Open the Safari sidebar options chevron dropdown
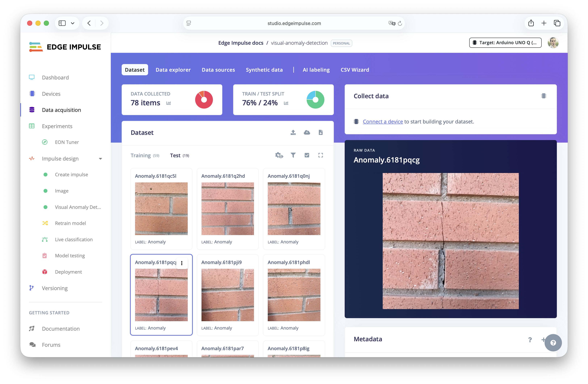 pos(73,23)
